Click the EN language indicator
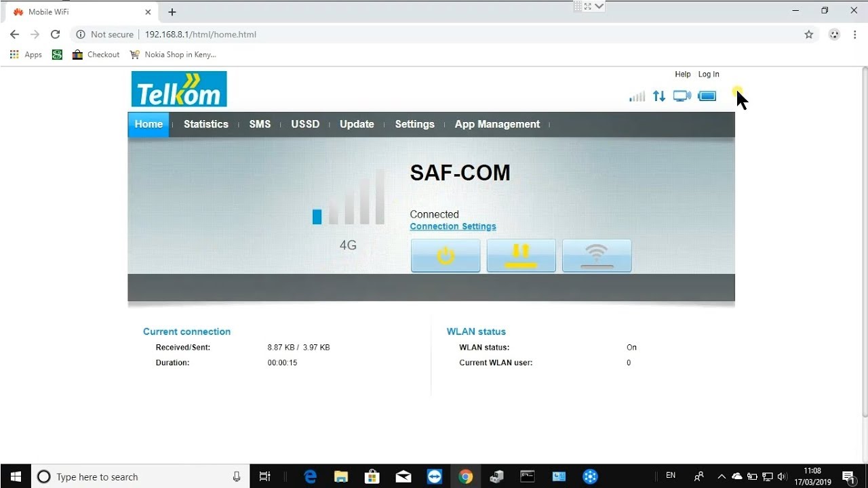Viewport: 868px width, 488px height. pos(671,476)
